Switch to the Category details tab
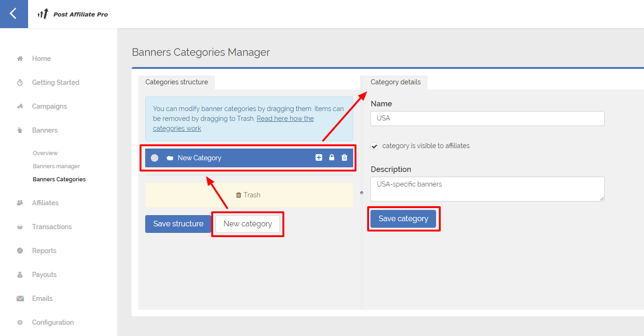The height and width of the screenshot is (336, 644). [396, 82]
